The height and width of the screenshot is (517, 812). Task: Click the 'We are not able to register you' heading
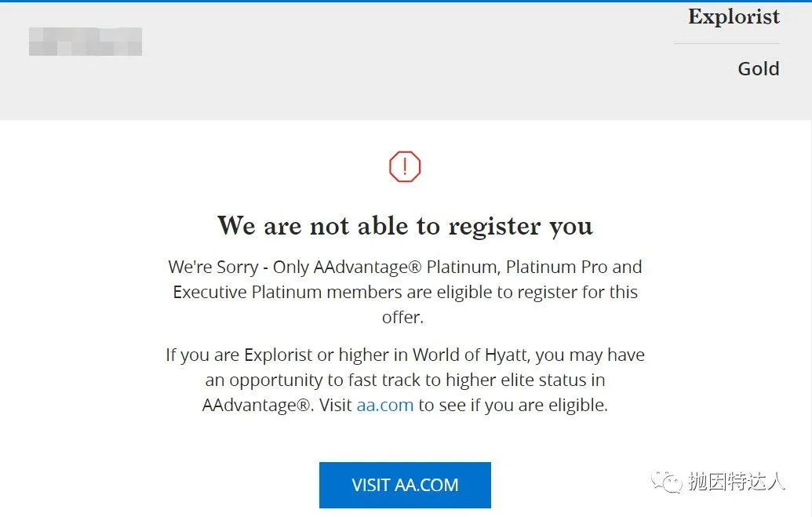click(x=405, y=226)
